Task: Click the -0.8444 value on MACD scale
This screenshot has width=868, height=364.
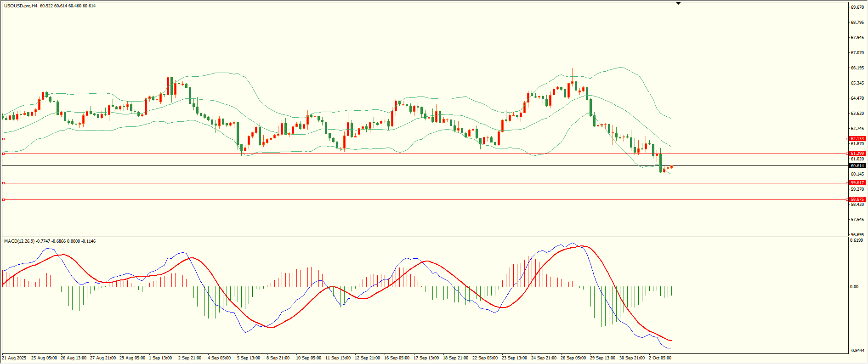Action: point(857,351)
